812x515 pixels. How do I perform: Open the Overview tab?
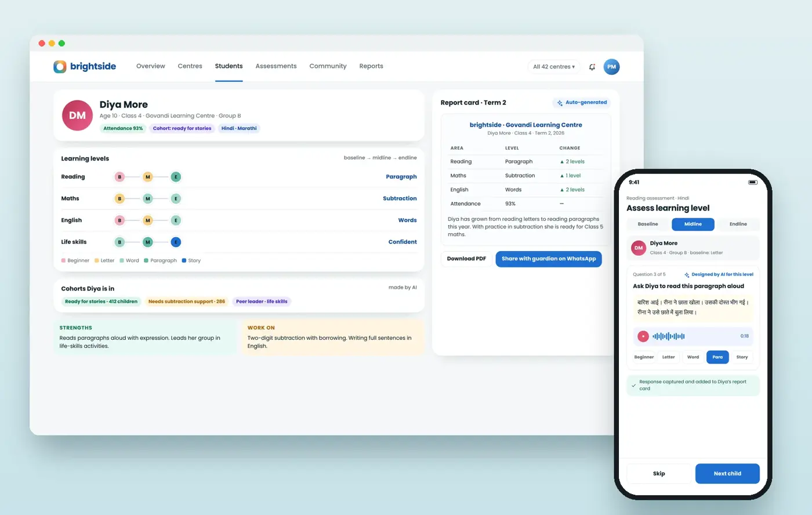151,66
